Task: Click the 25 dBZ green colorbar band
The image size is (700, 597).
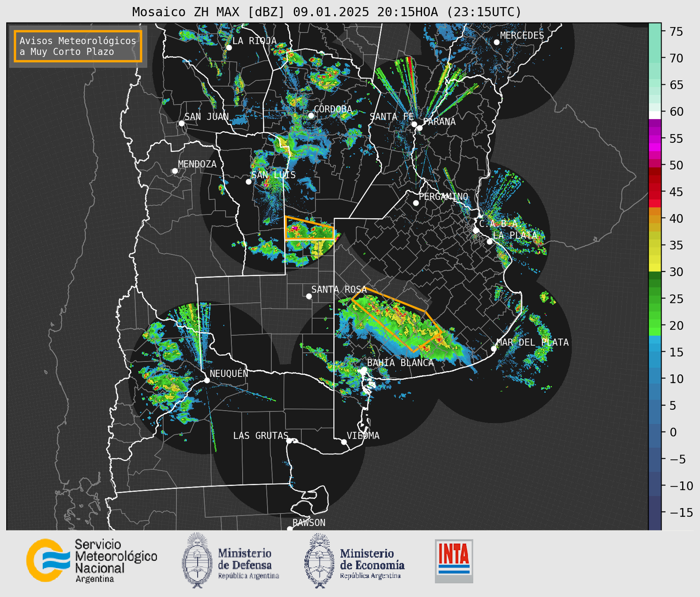Action: pyautogui.click(x=654, y=298)
